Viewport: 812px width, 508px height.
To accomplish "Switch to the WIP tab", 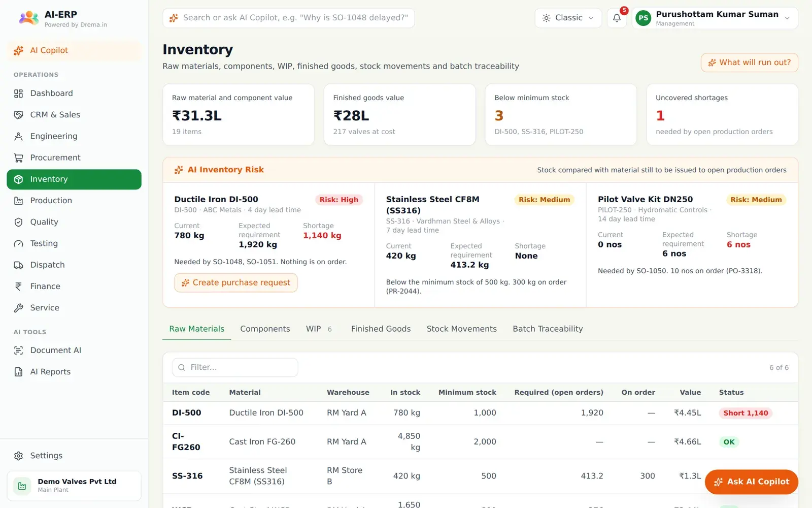I will (x=319, y=329).
